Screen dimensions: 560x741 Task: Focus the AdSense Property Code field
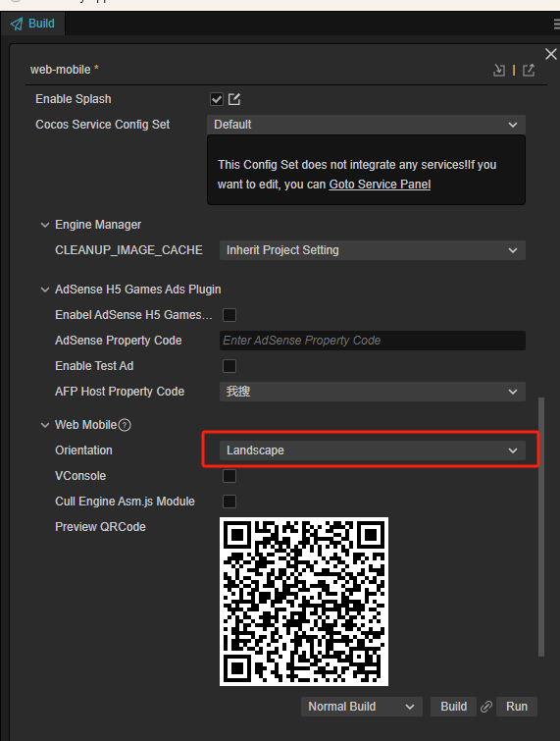372,341
